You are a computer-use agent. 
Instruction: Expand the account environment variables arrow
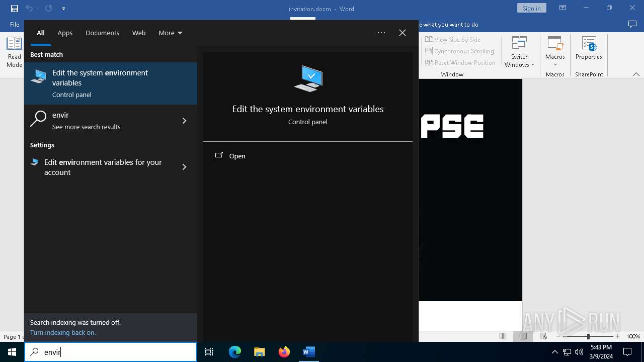pyautogui.click(x=184, y=167)
